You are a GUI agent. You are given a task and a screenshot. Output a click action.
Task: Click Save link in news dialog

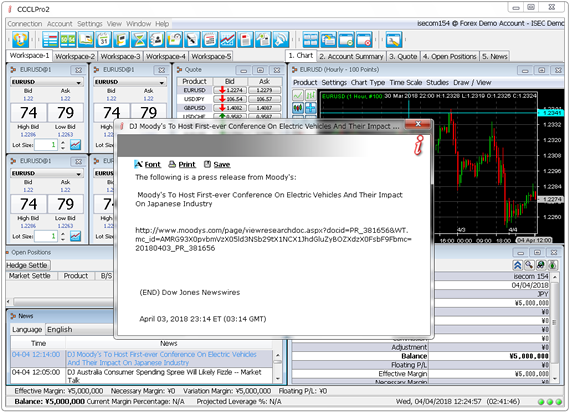[217, 165]
